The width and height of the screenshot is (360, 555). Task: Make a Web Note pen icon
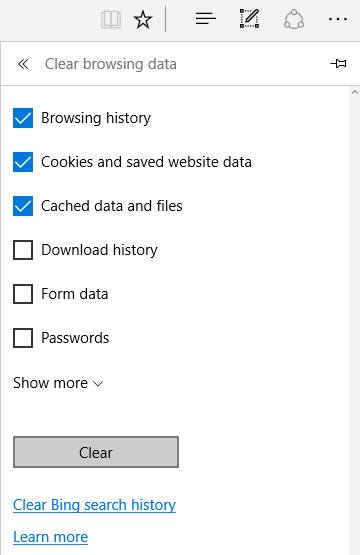click(x=250, y=19)
